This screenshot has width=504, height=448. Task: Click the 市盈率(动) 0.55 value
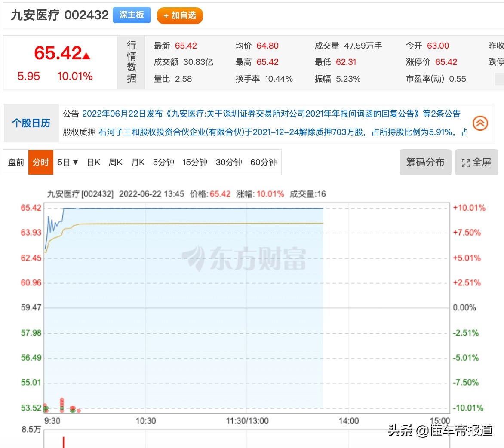coord(458,79)
